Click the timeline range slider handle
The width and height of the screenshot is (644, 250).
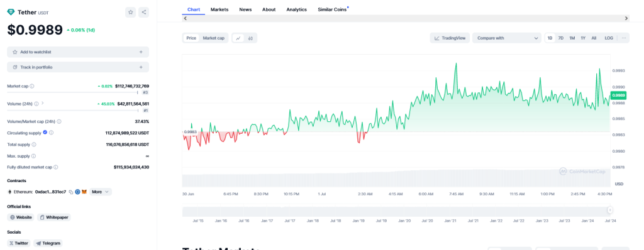pyautogui.click(x=610, y=210)
